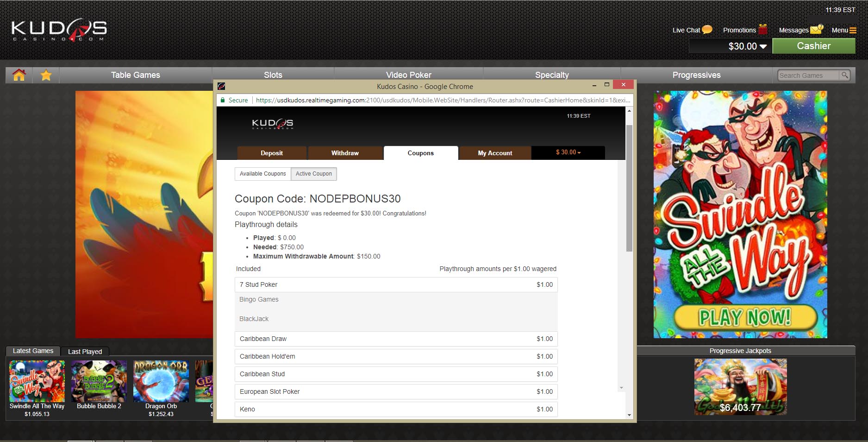Click the secure padlock in address bar
868x442 pixels.
[x=223, y=100]
